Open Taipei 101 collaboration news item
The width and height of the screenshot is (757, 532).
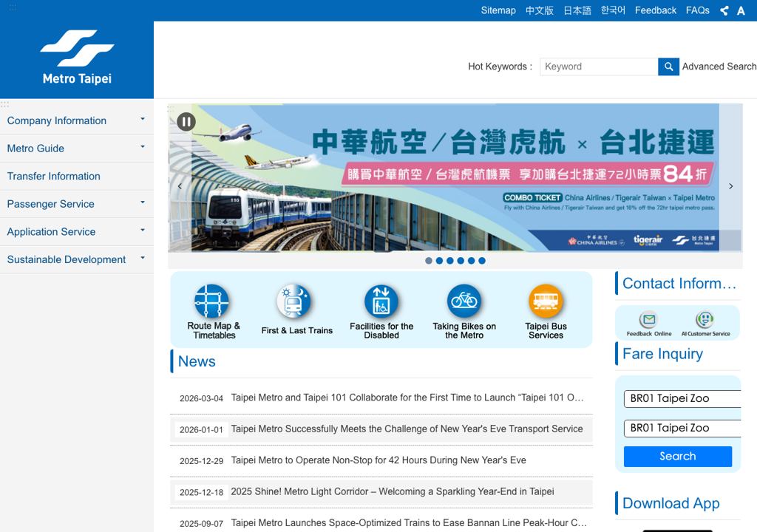coord(407,398)
